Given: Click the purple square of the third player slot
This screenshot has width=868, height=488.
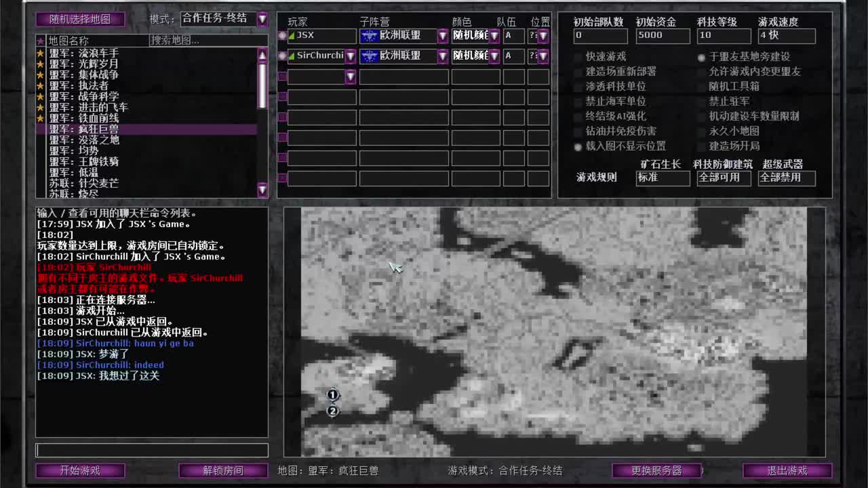Looking at the screenshot, I should click(282, 76).
